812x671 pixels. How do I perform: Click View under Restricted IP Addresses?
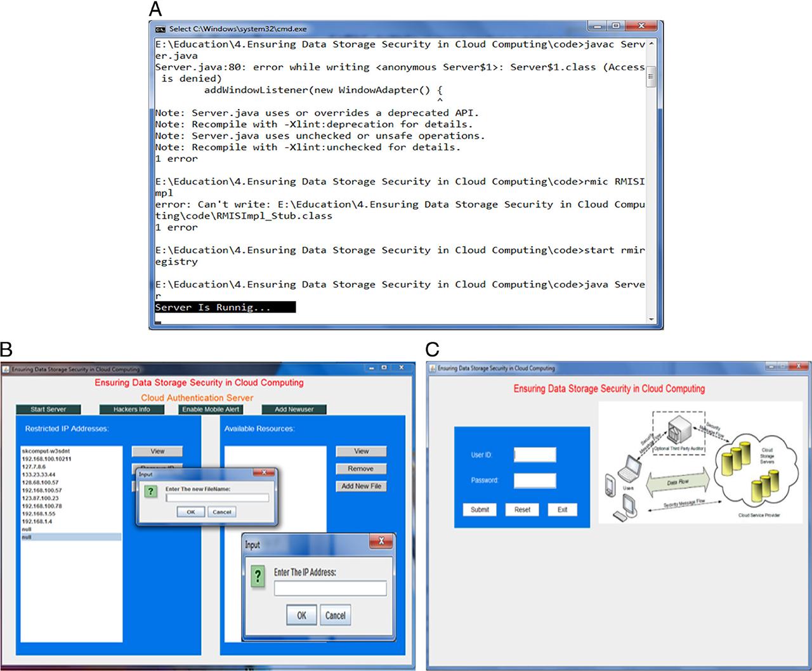click(157, 452)
